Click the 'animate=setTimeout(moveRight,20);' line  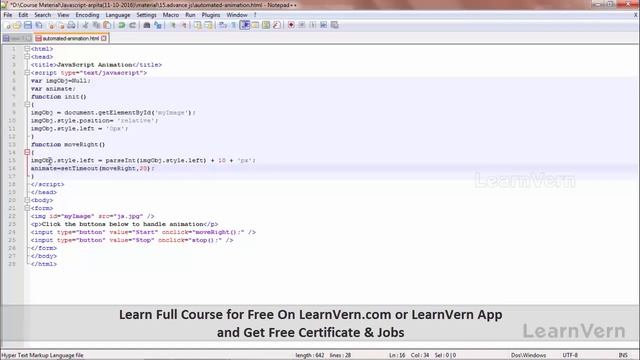[x=93, y=168]
